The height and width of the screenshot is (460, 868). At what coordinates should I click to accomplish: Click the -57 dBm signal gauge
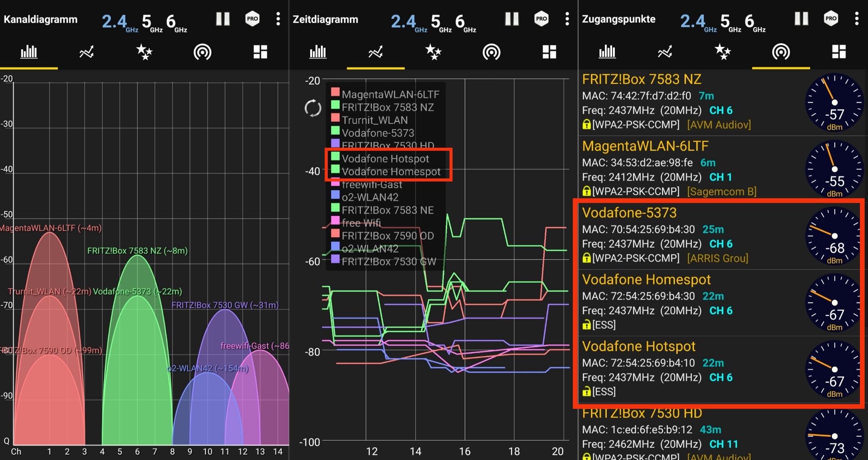click(x=834, y=103)
